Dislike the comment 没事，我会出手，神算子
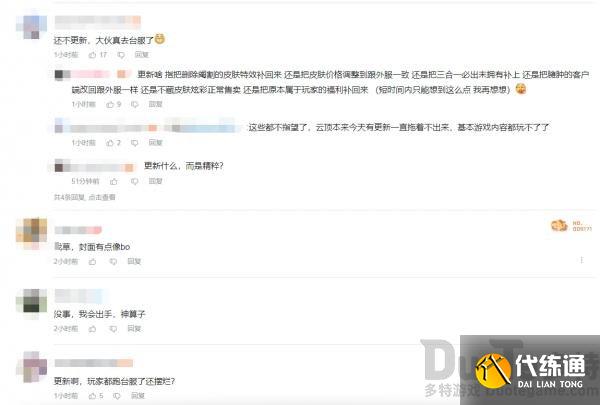The width and height of the screenshot is (600, 405). [x=113, y=329]
